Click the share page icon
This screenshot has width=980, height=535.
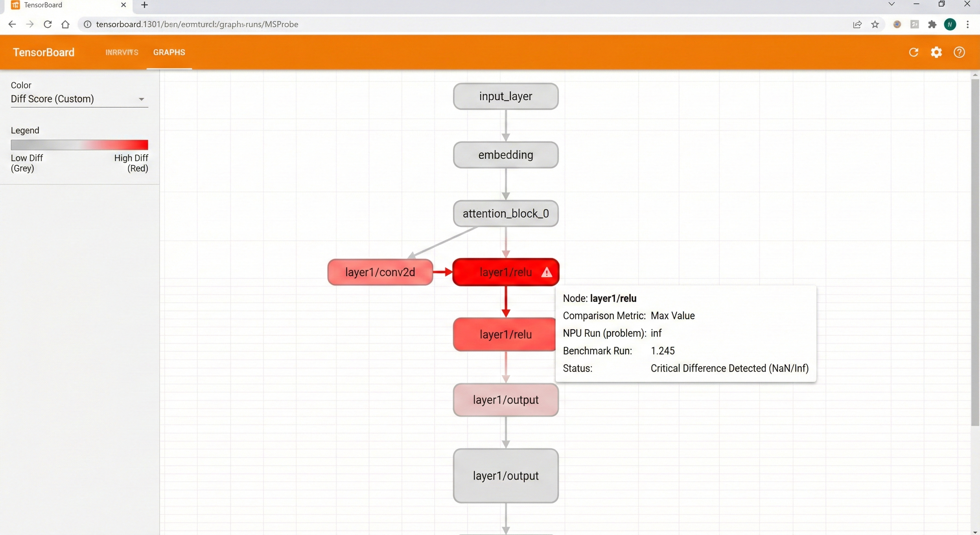pos(857,24)
